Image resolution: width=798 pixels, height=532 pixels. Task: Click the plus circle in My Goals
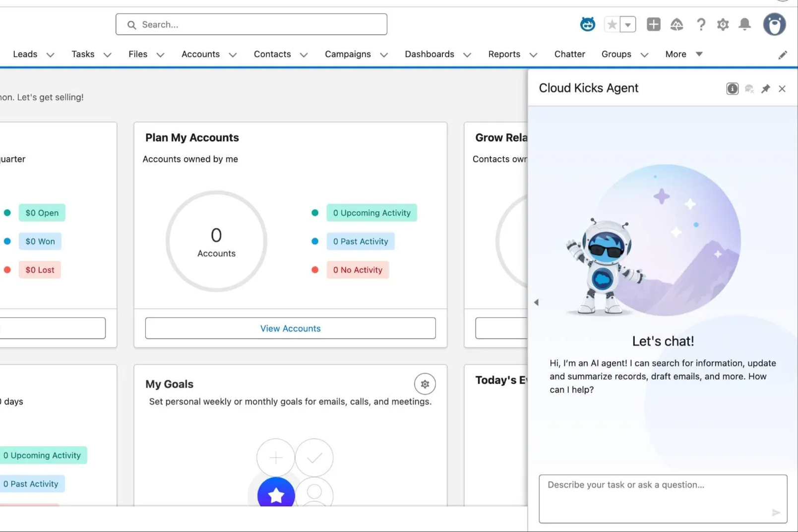click(x=276, y=458)
